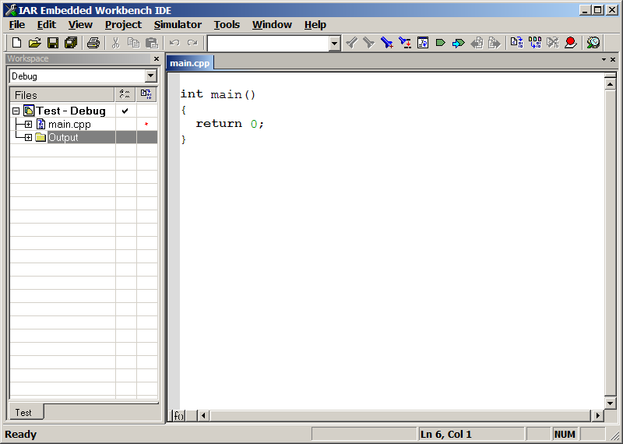This screenshot has height=444, width=623.
Task: Close the main.cpp editor tab
Action: (613, 60)
